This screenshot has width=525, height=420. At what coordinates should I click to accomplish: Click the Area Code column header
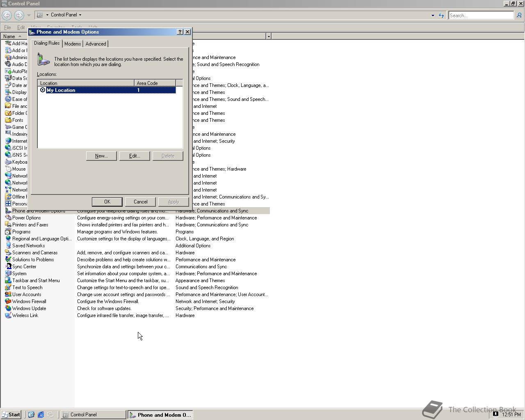pos(155,83)
